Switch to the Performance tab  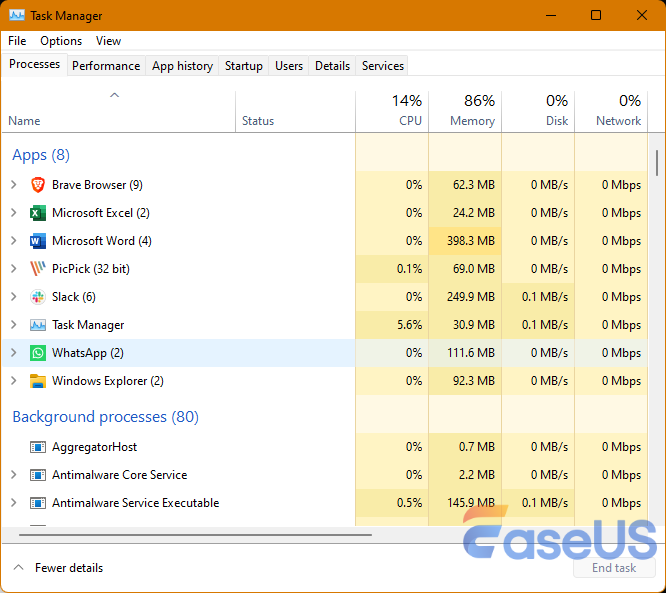(106, 66)
